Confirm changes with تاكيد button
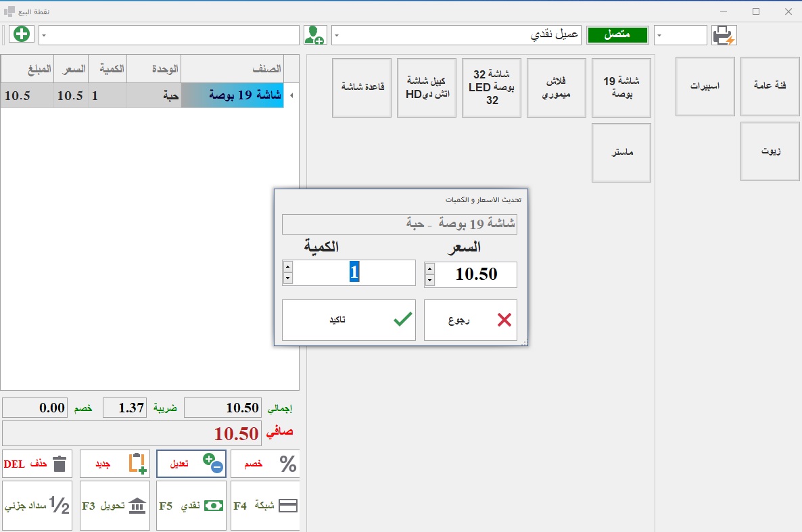Image resolution: width=802 pixels, height=532 pixels. click(348, 320)
